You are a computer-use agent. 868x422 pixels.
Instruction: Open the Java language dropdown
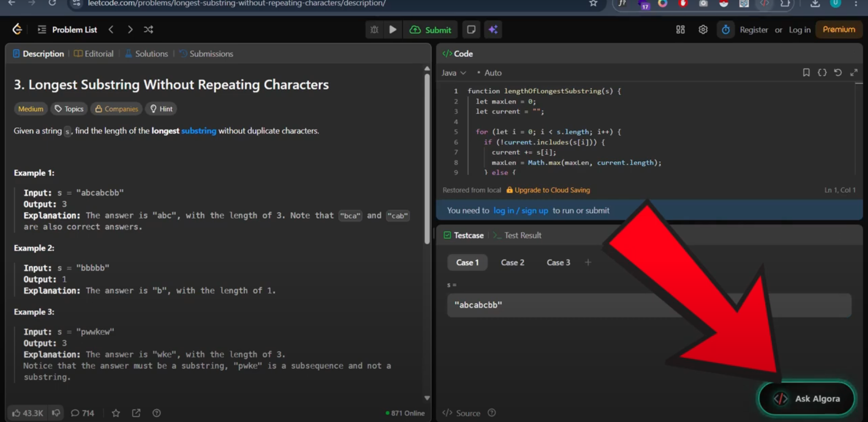tap(453, 72)
